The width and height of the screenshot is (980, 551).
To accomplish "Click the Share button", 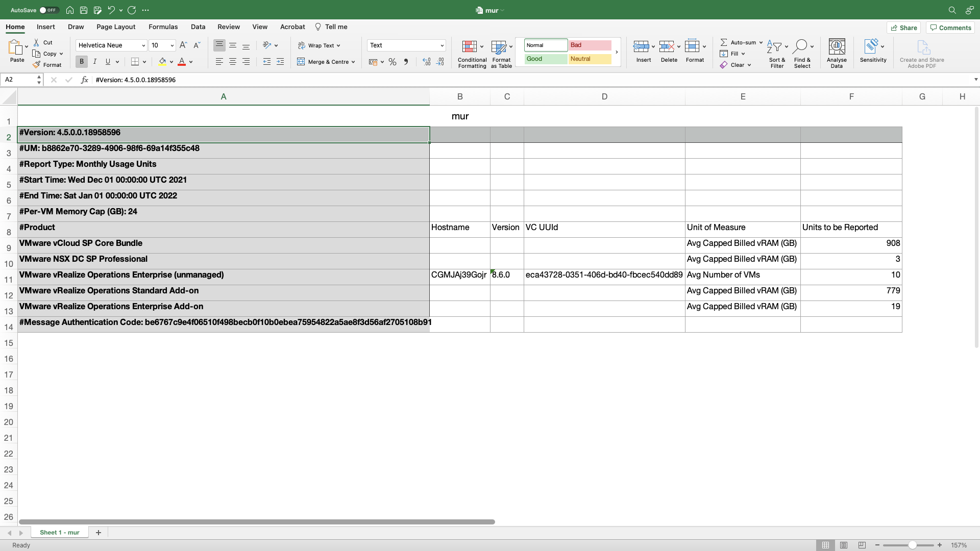I will (x=903, y=28).
